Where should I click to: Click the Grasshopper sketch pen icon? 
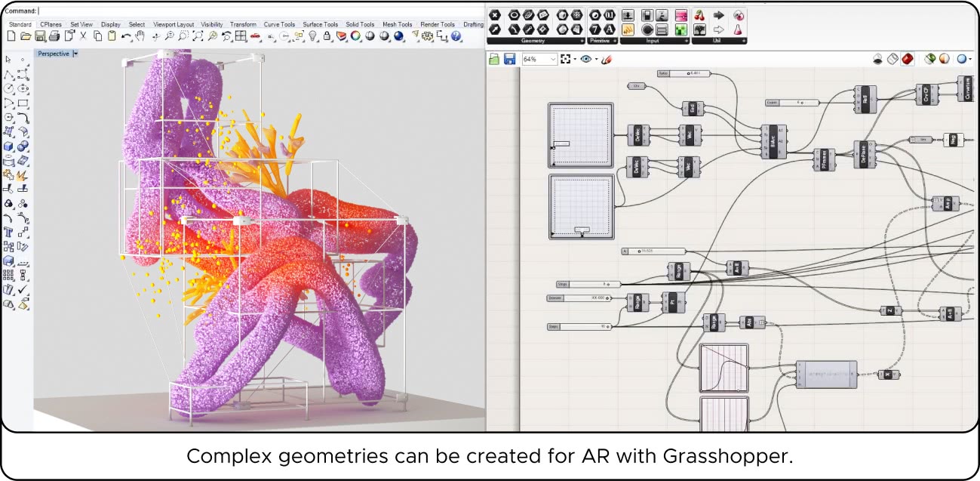click(x=605, y=59)
